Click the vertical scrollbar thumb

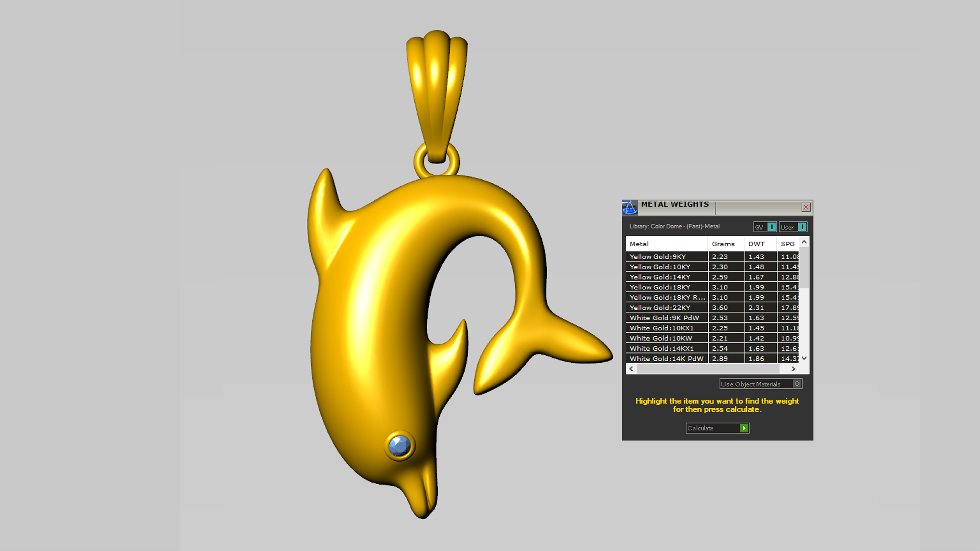click(x=804, y=268)
